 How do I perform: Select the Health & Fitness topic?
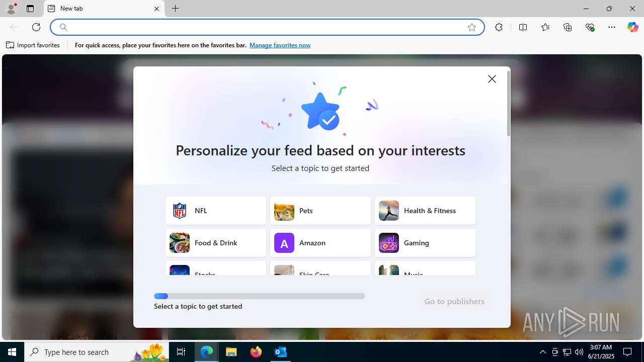(425, 211)
